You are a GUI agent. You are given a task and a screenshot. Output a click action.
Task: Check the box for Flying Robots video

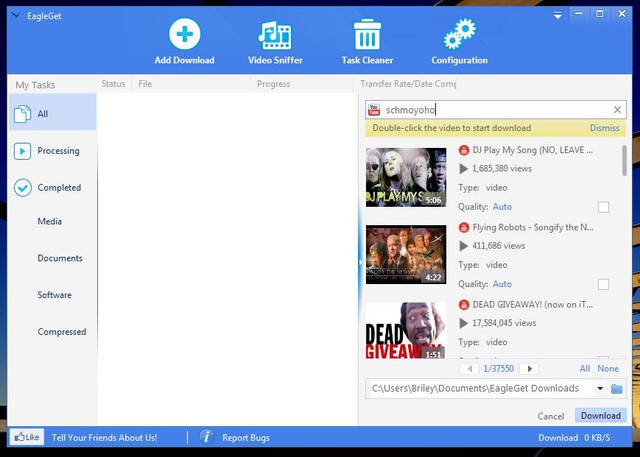pyautogui.click(x=603, y=284)
